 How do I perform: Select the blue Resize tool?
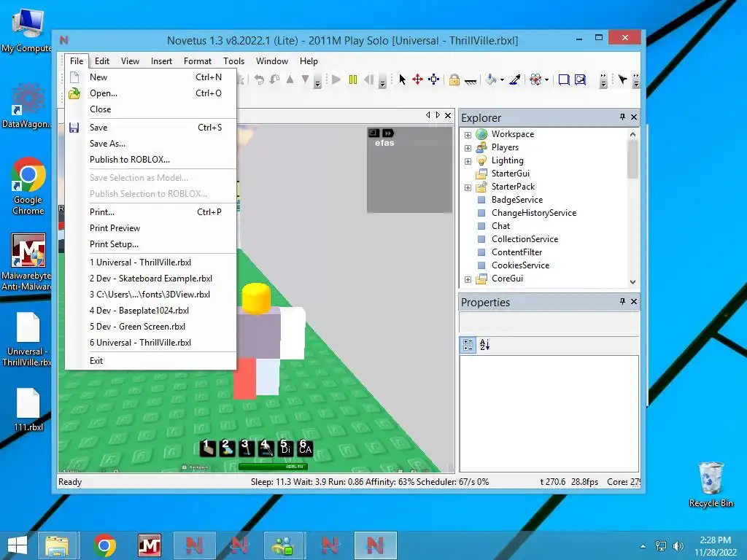pyautogui.click(x=433, y=79)
